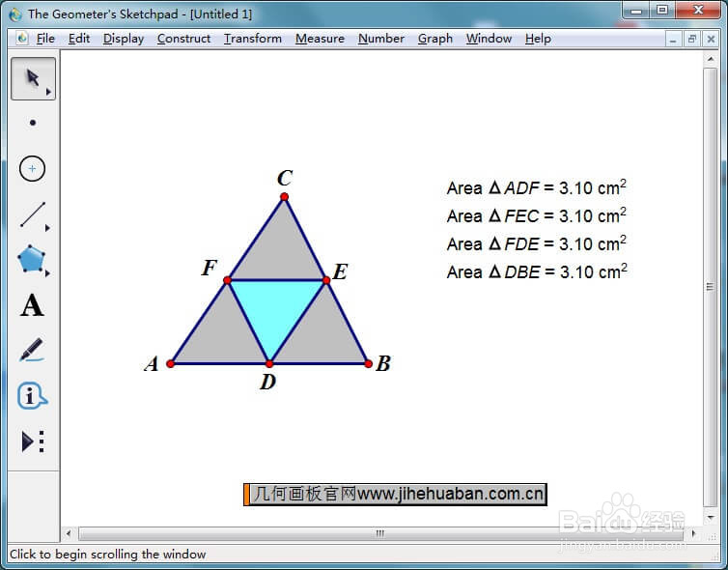Viewport: 728px width, 570px height.
Task: Open the Graph menu
Action: click(435, 39)
